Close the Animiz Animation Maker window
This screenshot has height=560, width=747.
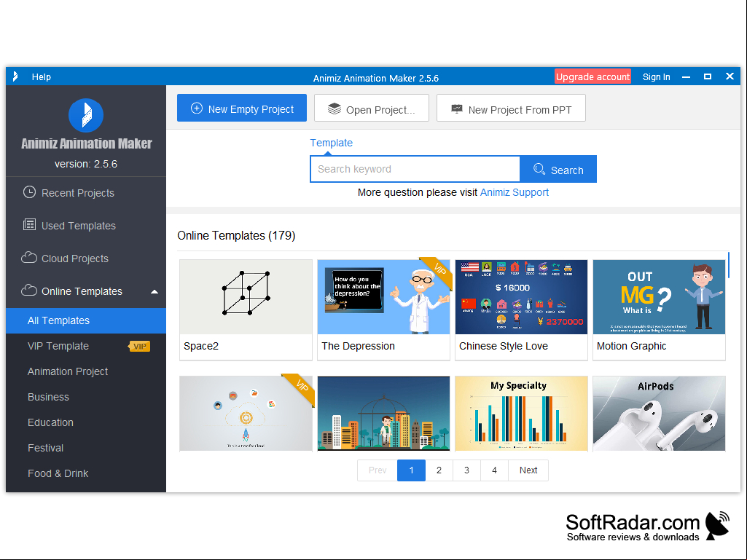(730, 76)
